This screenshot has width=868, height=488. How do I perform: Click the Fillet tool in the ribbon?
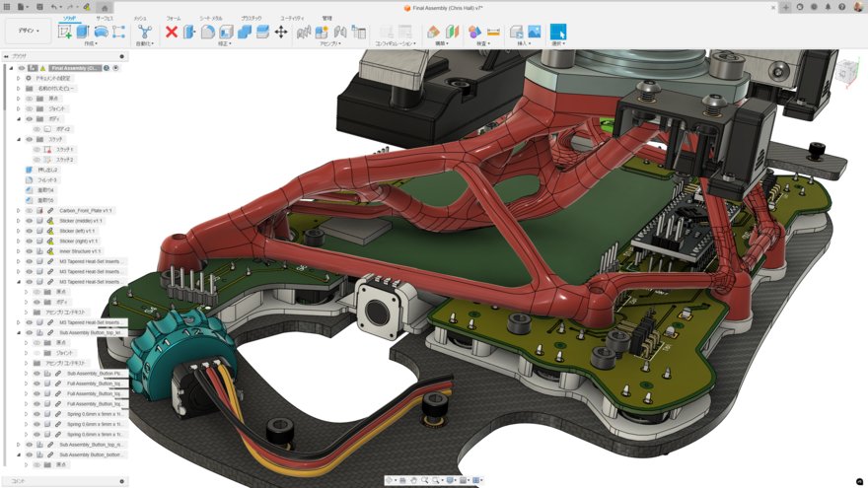click(x=208, y=32)
